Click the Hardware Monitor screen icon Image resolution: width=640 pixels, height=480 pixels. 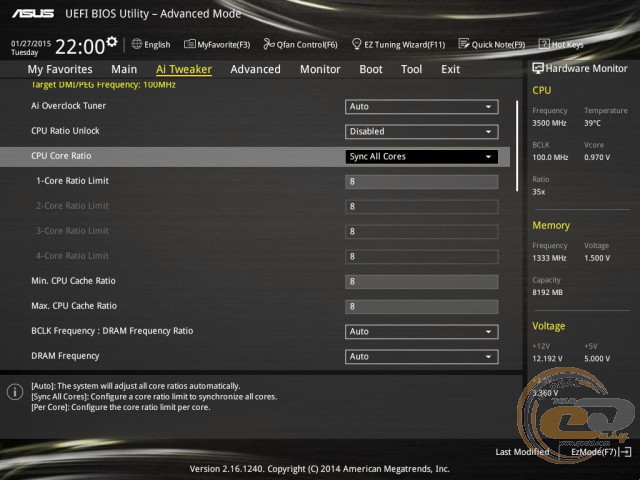pyautogui.click(x=538, y=68)
